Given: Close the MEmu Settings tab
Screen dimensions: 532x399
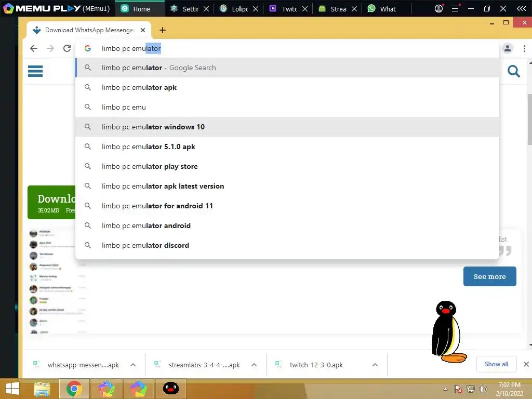Looking at the screenshot, I should coord(206,9).
